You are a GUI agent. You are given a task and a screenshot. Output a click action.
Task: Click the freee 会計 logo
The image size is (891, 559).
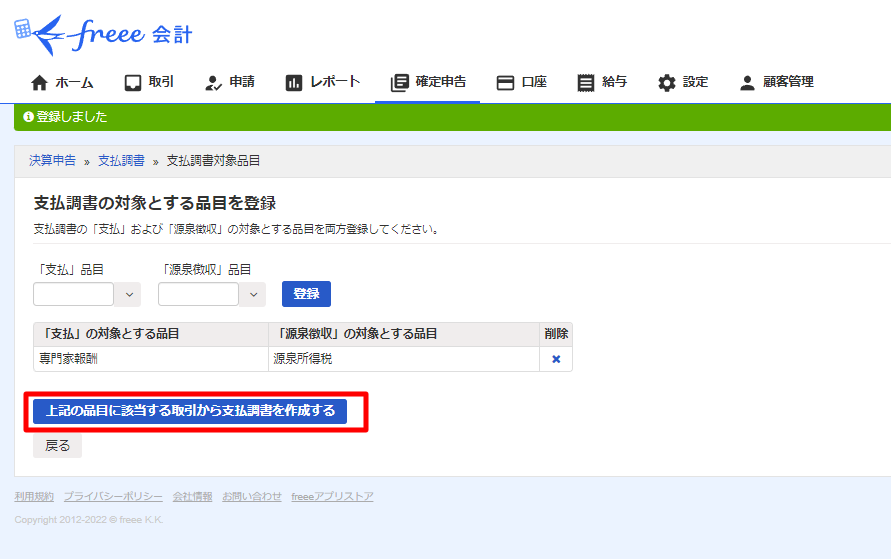tap(103, 35)
